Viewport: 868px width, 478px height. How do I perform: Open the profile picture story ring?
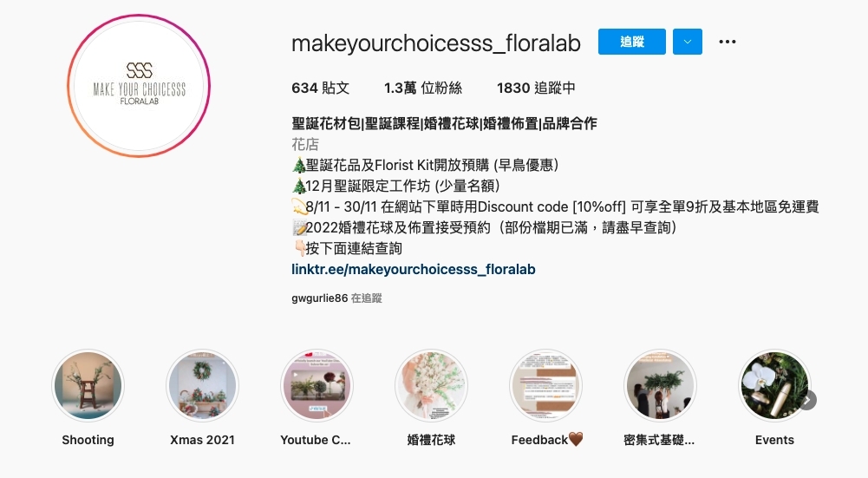tap(139, 87)
